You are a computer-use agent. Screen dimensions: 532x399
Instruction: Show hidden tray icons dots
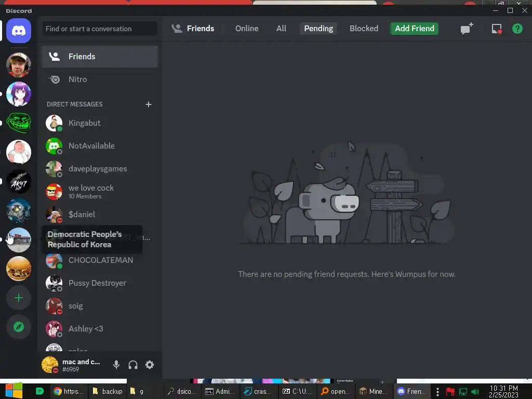tap(437, 392)
